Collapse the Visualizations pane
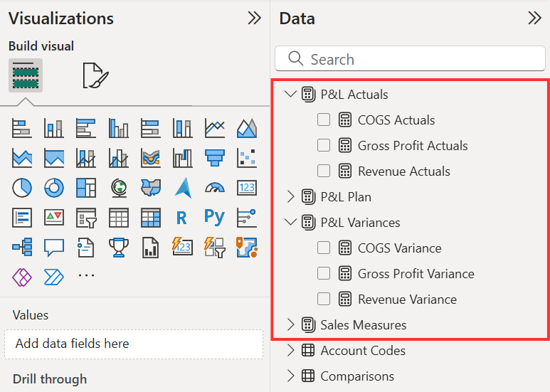The height and width of the screenshot is (392, 550). (x=254, y=18)
